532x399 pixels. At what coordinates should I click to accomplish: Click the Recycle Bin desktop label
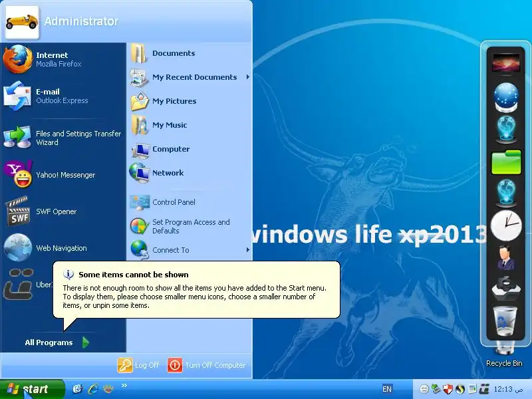(x=504, y=363)
